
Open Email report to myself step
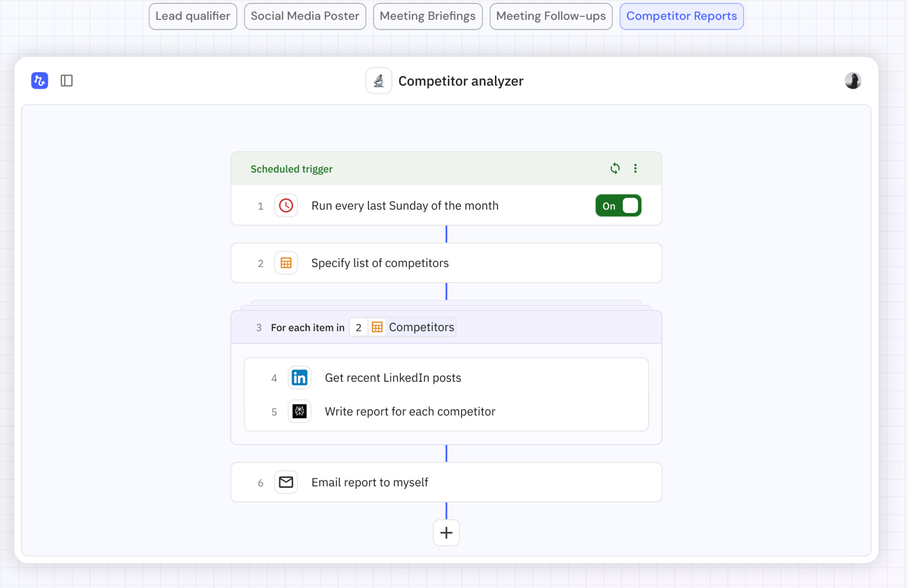[x=370, y=482]
